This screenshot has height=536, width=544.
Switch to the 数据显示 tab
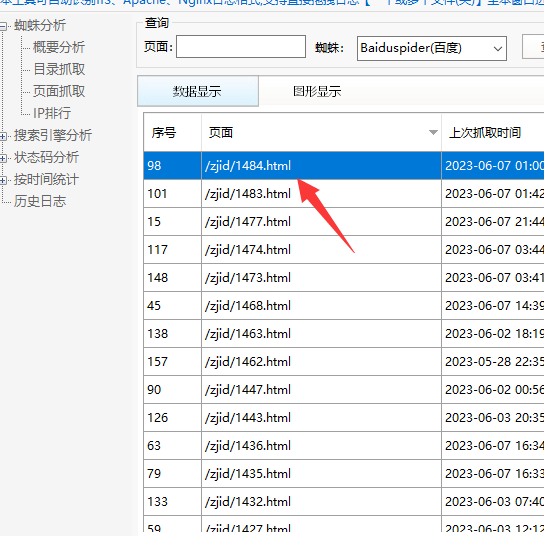198,91
